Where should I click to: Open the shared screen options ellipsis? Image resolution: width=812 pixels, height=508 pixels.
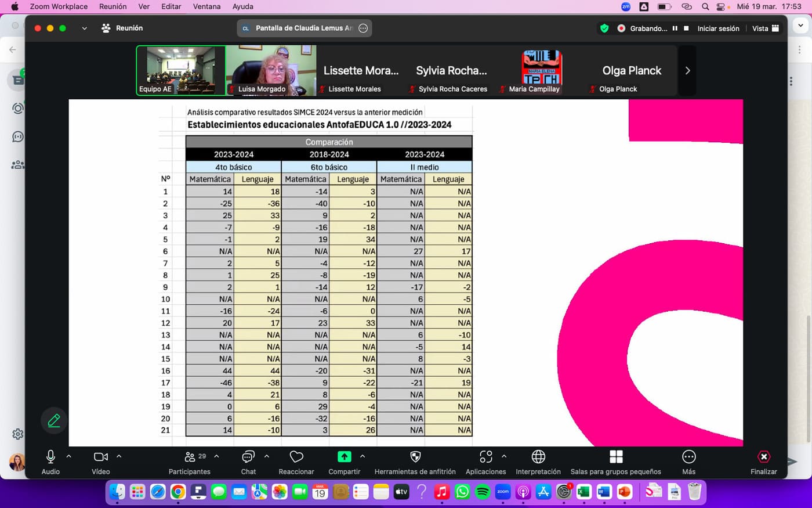pyautogui.click(x=363, y=28)
